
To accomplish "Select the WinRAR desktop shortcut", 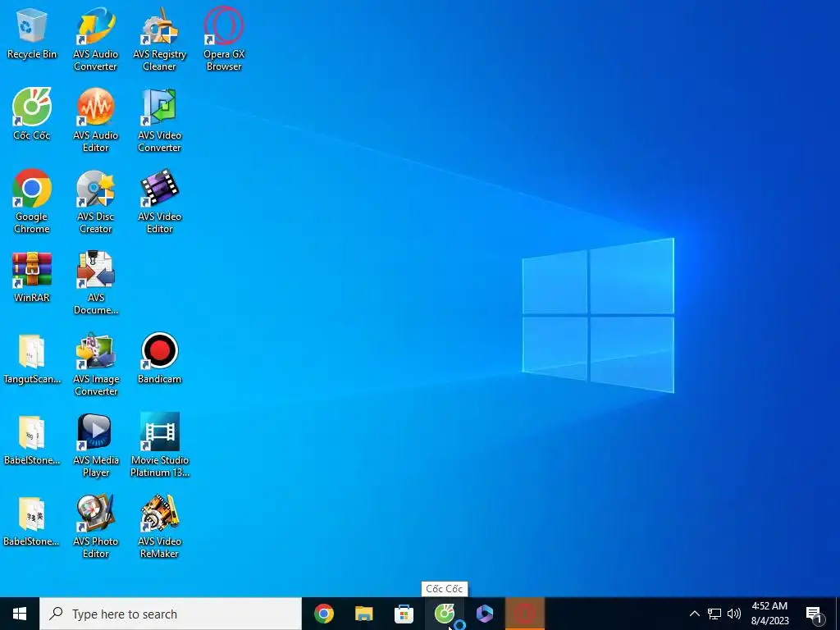I will 32,277.
